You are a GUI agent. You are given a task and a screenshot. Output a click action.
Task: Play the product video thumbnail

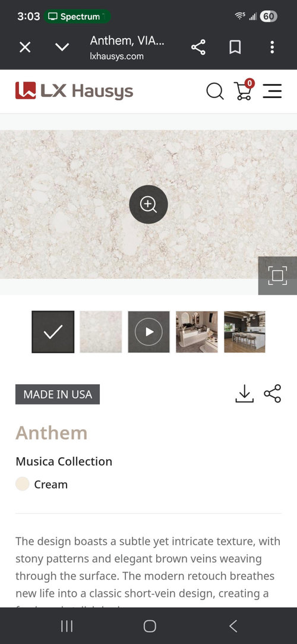coord(149,332)
